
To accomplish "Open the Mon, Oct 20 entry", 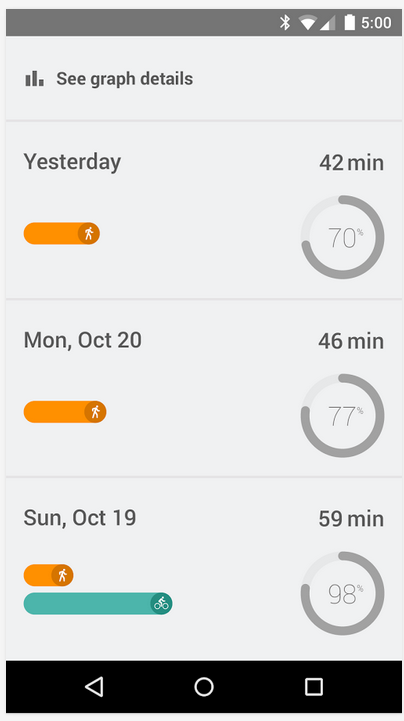I will coord(202,389).
